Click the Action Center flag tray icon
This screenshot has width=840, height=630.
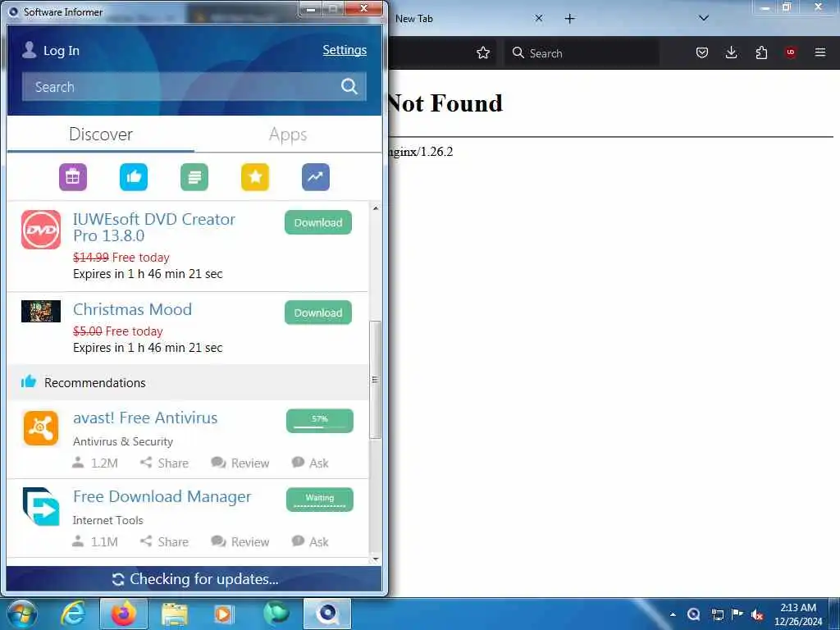pyautogui.click(x=737, y=614)
